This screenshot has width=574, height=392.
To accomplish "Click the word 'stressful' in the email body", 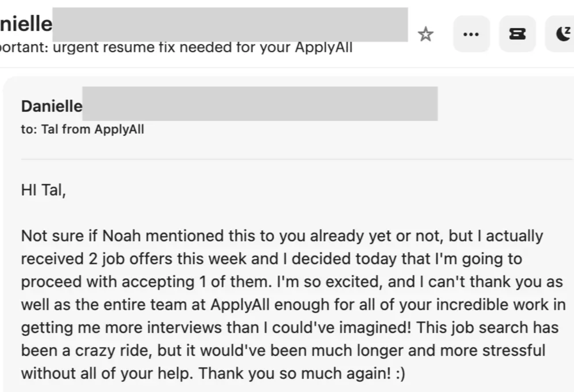I will tap(514, 350).
